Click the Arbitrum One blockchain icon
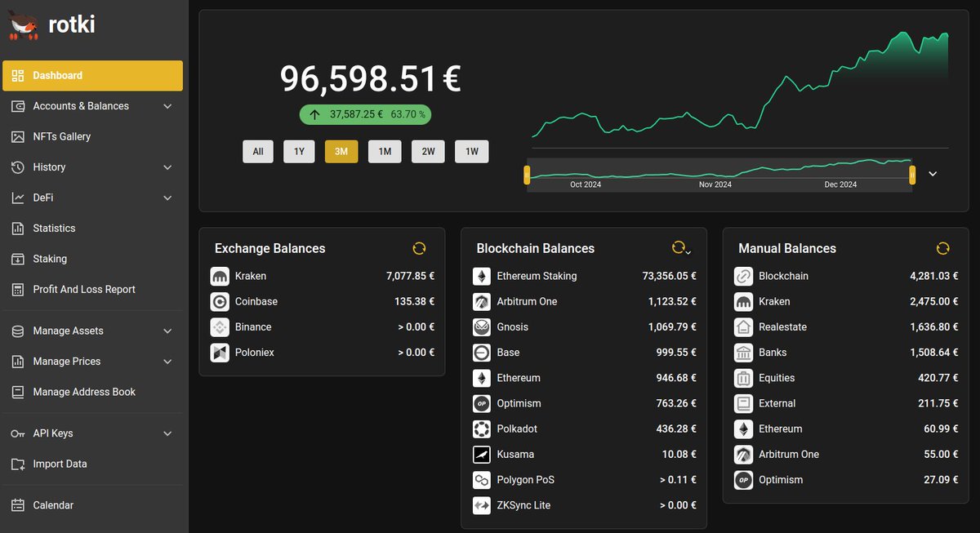The height and width of the screenshot is (533, 980). [482, 302]
